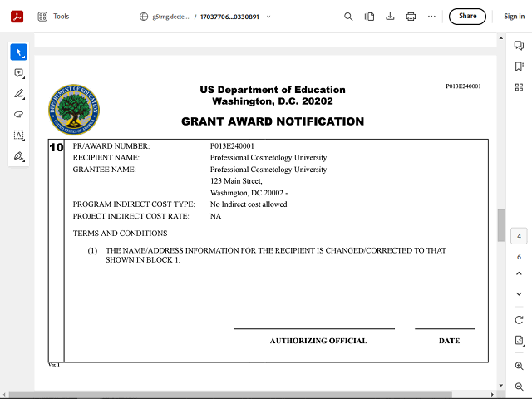Open the bookmarks panel

pos(519,66)
